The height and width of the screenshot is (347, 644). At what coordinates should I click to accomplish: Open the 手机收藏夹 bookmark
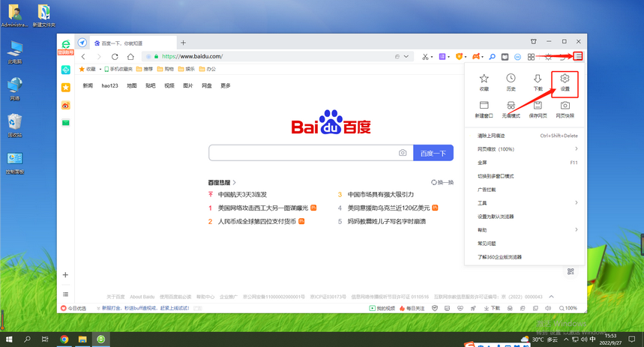tap(118, 69)
